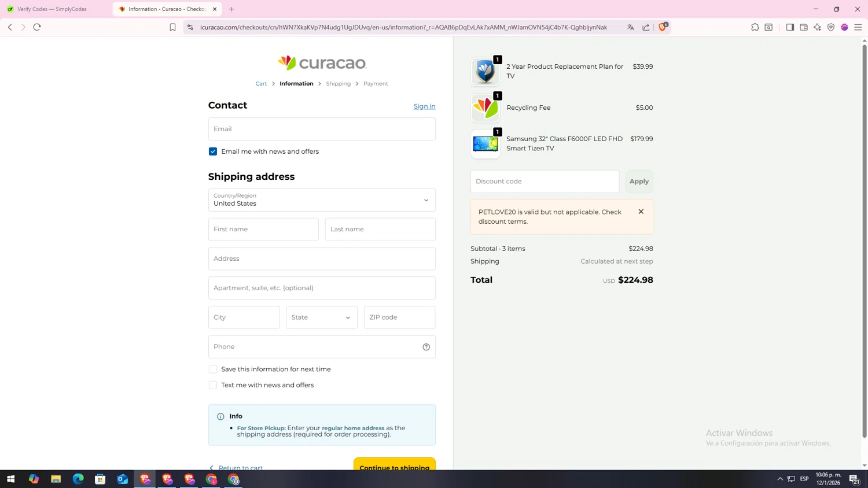Viewport: 868px width, 488px height.
Task: Open the extensions puzzle icon
Action: 755,27
